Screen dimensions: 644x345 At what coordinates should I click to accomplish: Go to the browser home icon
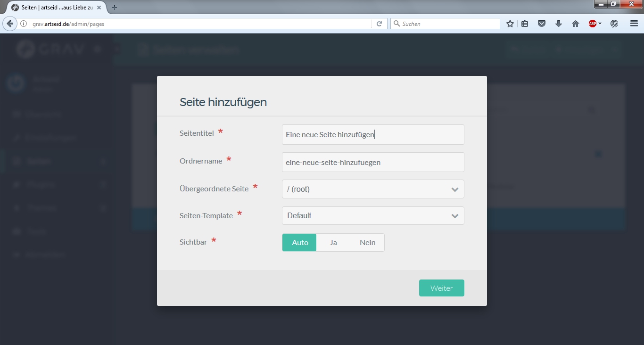[576, 24]
